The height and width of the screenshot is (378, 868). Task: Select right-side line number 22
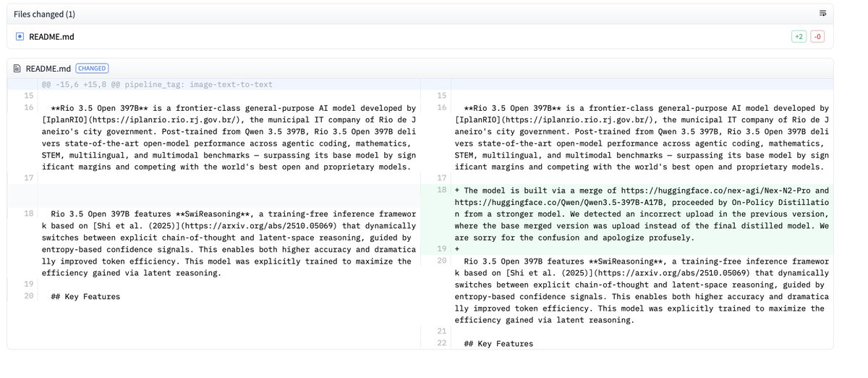[441, 344]
